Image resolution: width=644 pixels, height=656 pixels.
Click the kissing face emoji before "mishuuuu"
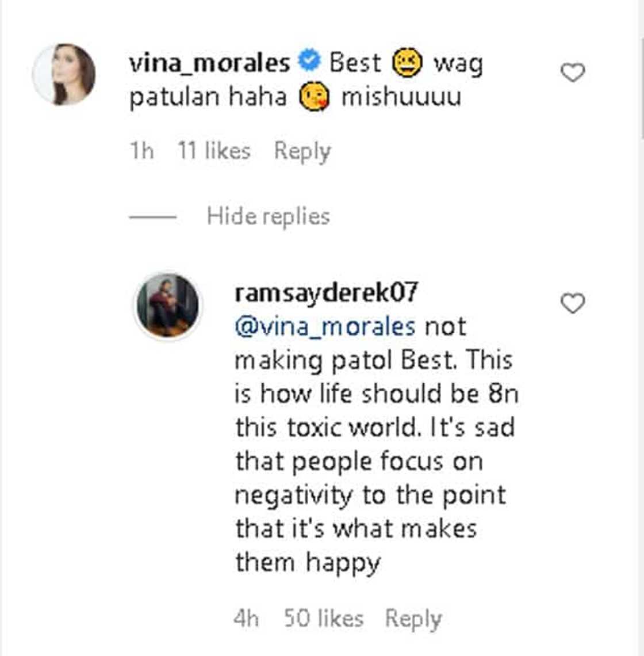click(314, 96)
